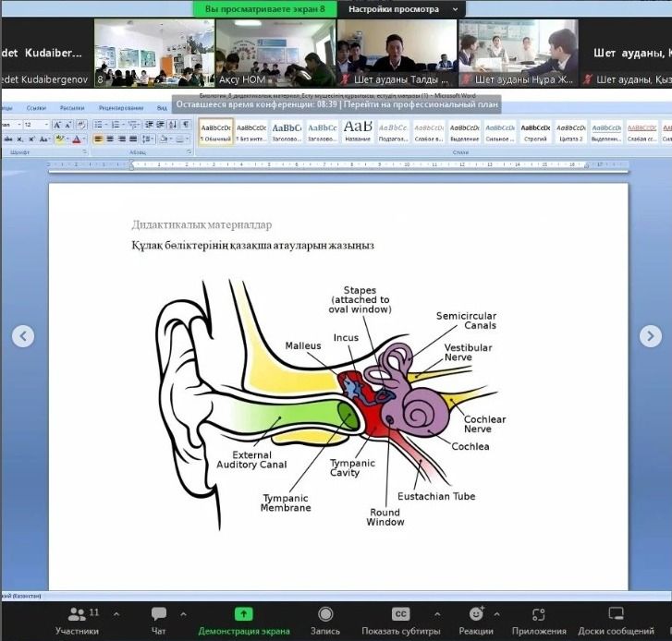
Task: Toggle Показать субтитры captions
Action: pyautogui.click(x=400, y=619)
